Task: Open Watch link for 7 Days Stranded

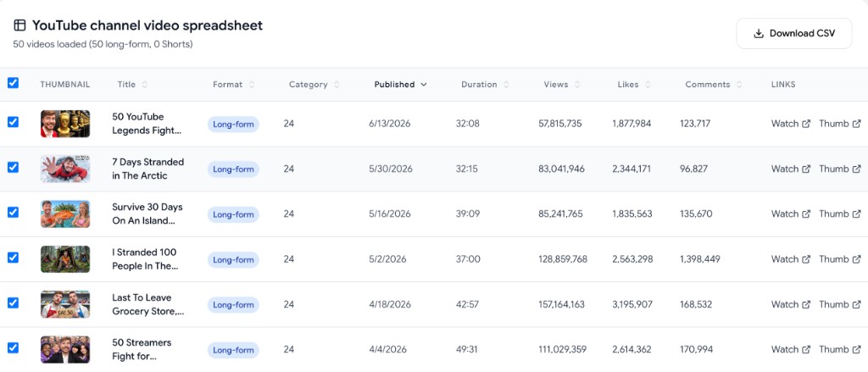Action: pyautogui.click(x=791, y=169)
